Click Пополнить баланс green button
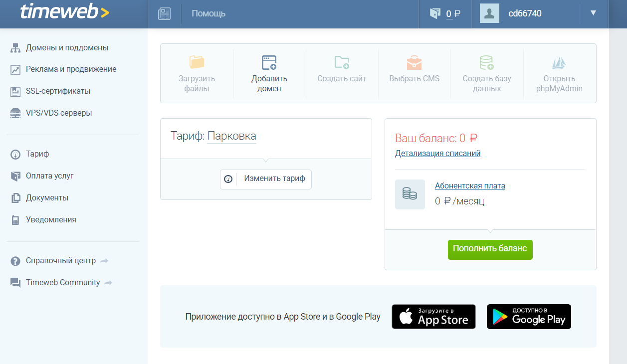 pos(490,250)
